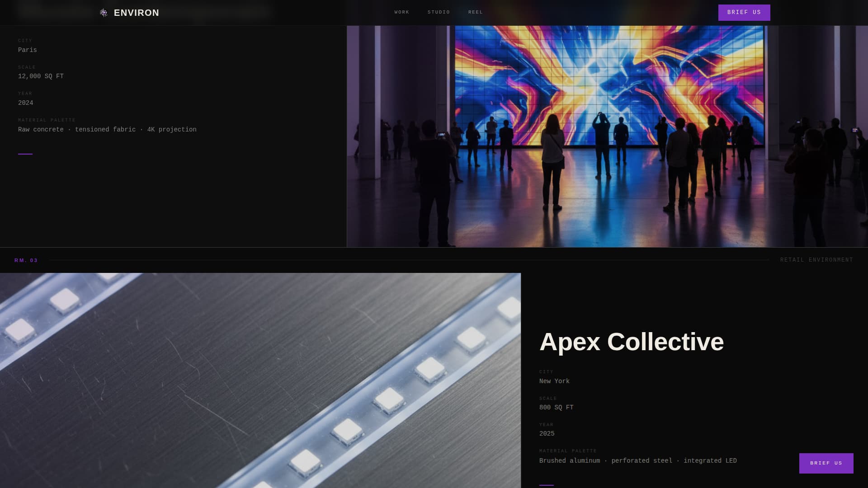Select the 12,000 SQ FT scale value
Image resolution: width=868 pixels, height=488 pixels.
pos(41,76)
